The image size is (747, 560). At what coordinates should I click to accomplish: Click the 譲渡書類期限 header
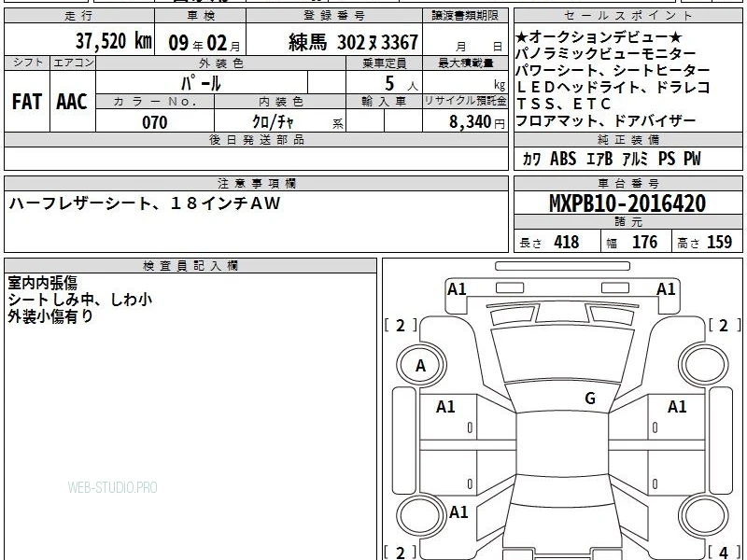[465, 16]
